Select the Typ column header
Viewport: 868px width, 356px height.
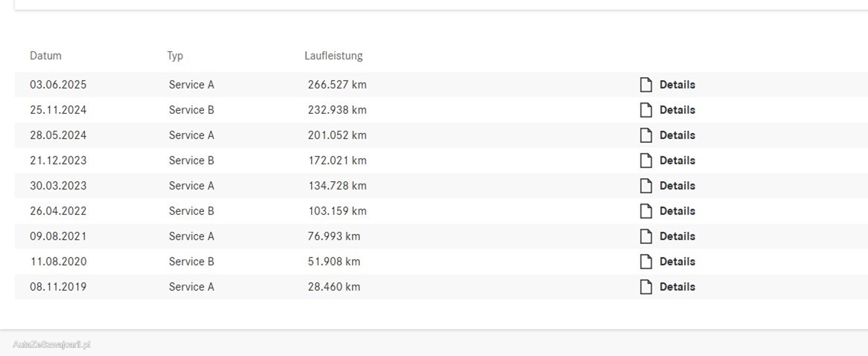tap(175, 56)
